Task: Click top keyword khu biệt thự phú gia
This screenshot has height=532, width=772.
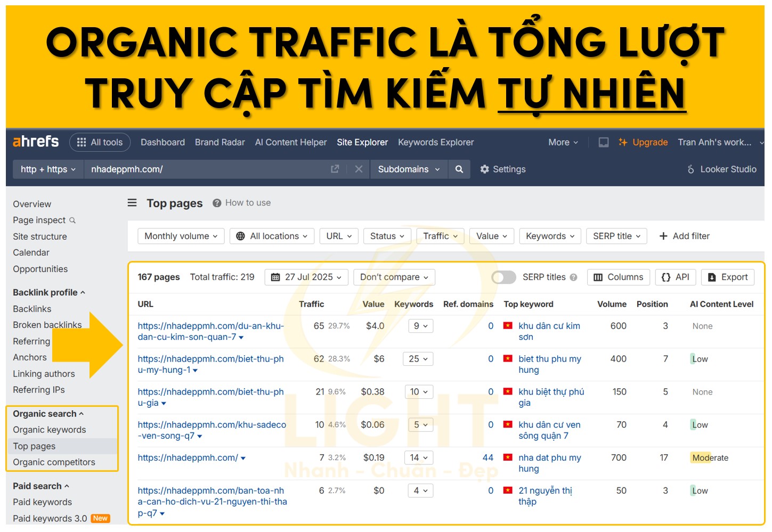Action: coord(551,397)
